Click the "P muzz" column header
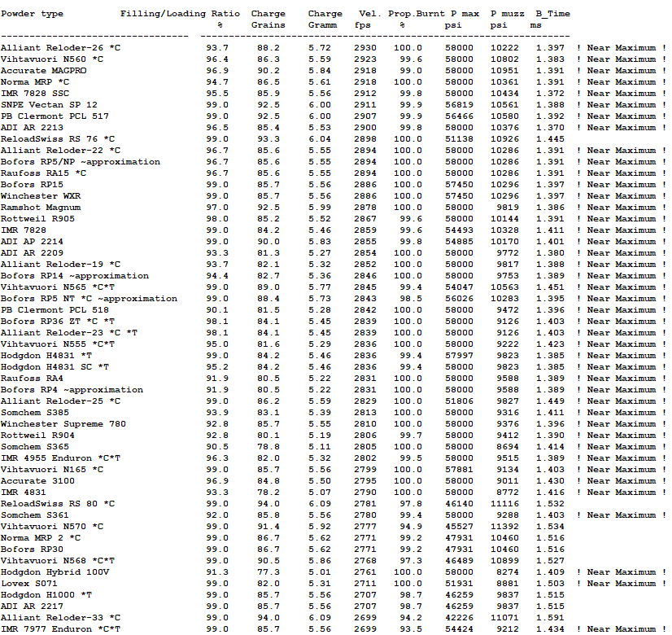This screenshot has width=672, height=635. [x=508, y=14]
